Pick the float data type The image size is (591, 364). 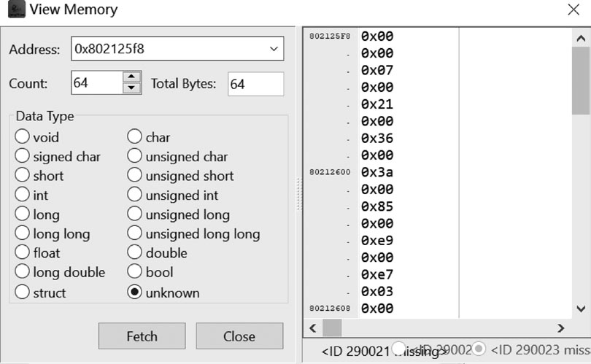click(x=22, y=253)
